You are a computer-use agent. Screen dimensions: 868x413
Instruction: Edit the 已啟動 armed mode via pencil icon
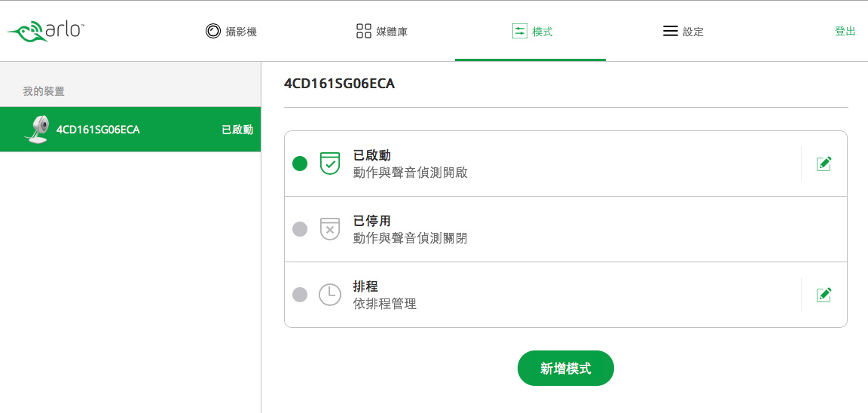tap(824, 164)
